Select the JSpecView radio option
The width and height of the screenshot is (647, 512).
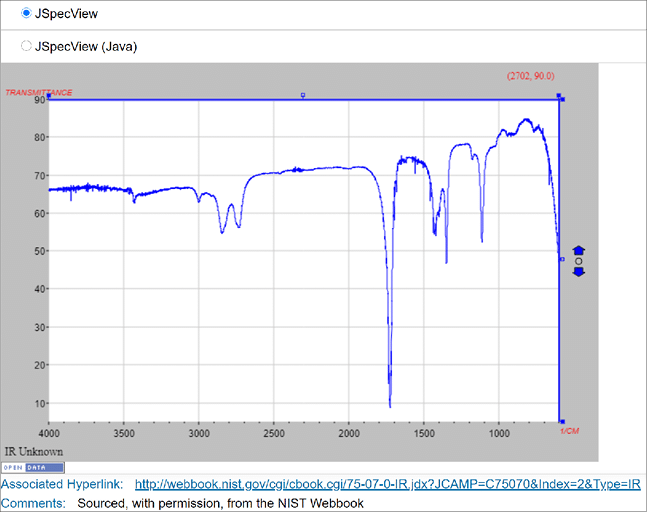(x=26, y=13)
